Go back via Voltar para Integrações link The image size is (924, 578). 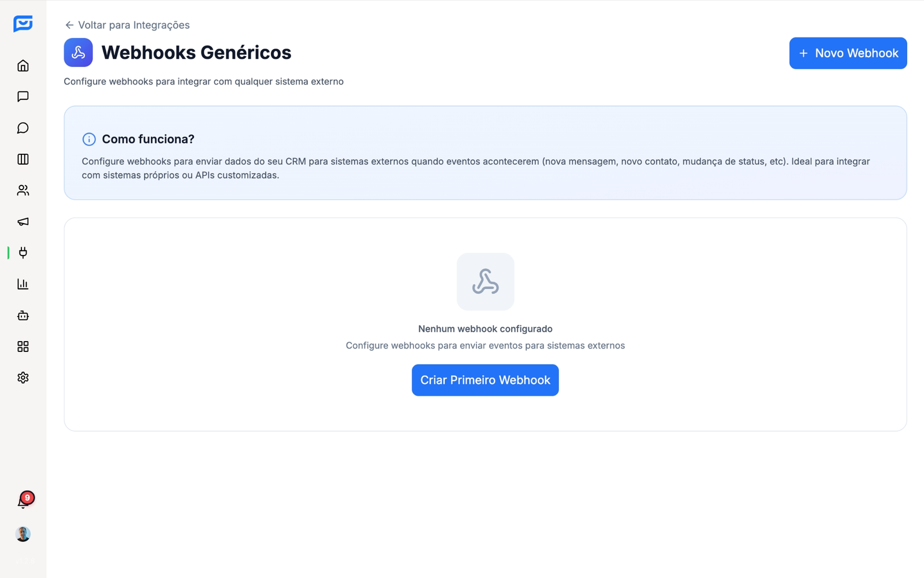pos(127,25)
